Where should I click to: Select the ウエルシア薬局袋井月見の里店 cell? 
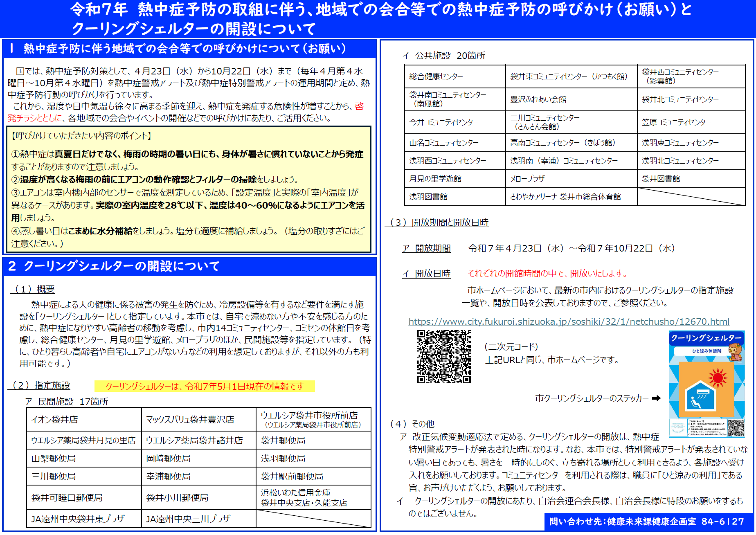[84, 440]
